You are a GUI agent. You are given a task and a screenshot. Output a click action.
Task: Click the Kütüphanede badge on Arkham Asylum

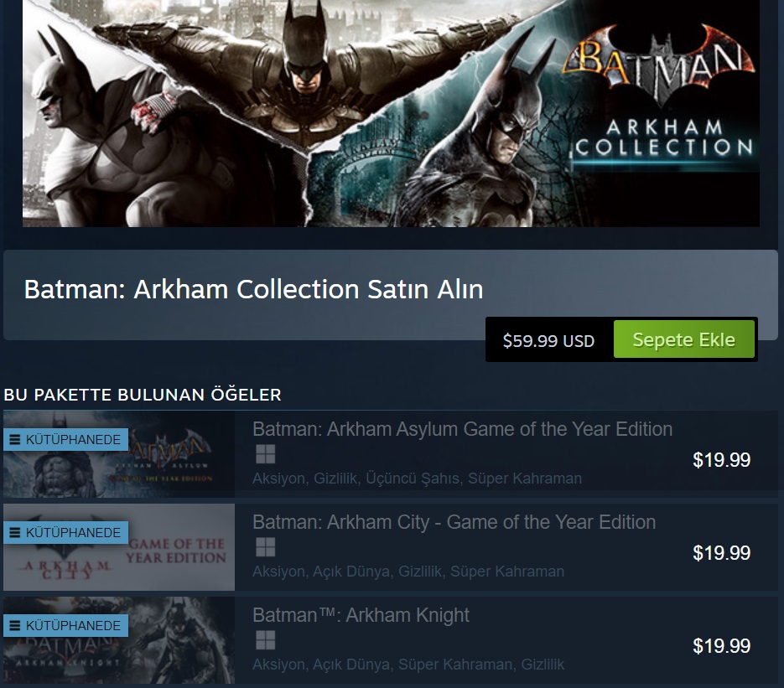[65, 440]
